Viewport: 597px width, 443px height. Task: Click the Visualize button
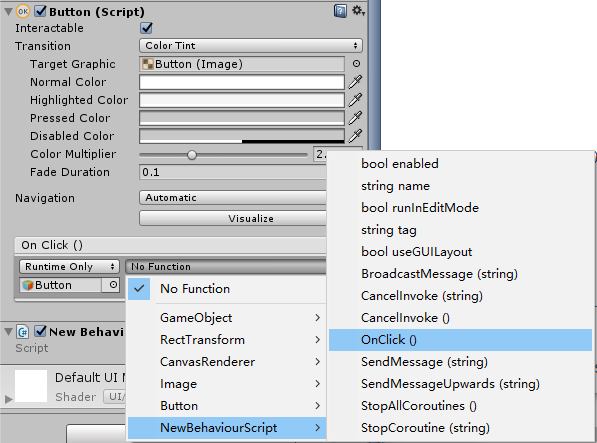[233, 218]
